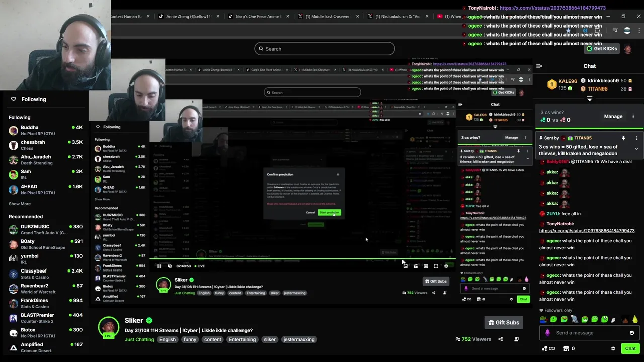Click the green Chat send button
Image resolution: width=644 pixels, height=362 pixels.
coord(630,348)
